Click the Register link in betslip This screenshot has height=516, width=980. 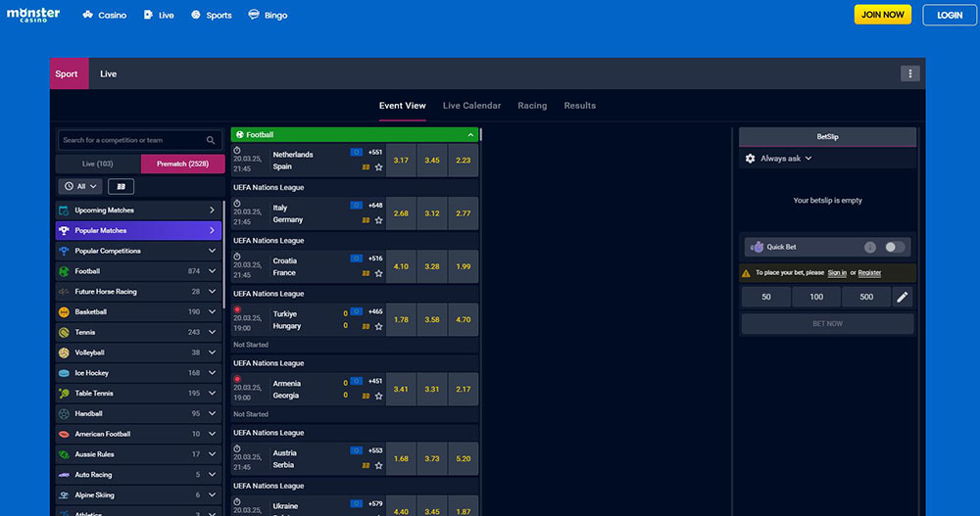click(869, 273)
